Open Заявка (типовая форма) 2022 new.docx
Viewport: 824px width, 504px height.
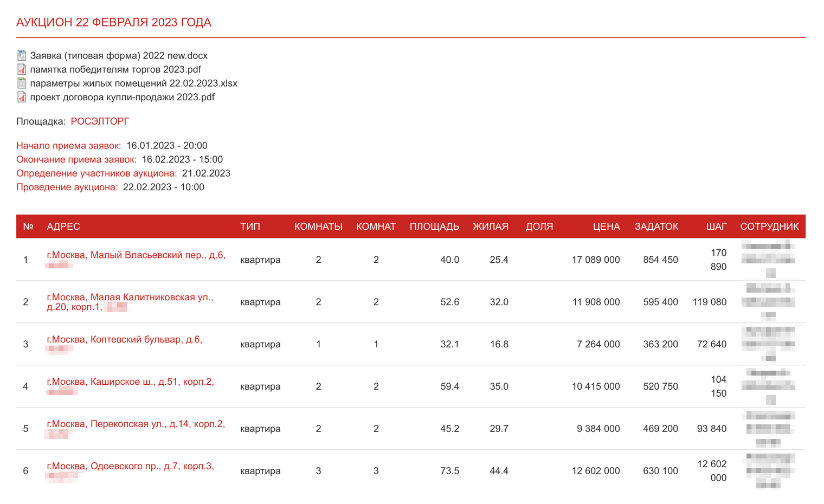[119, 55]
